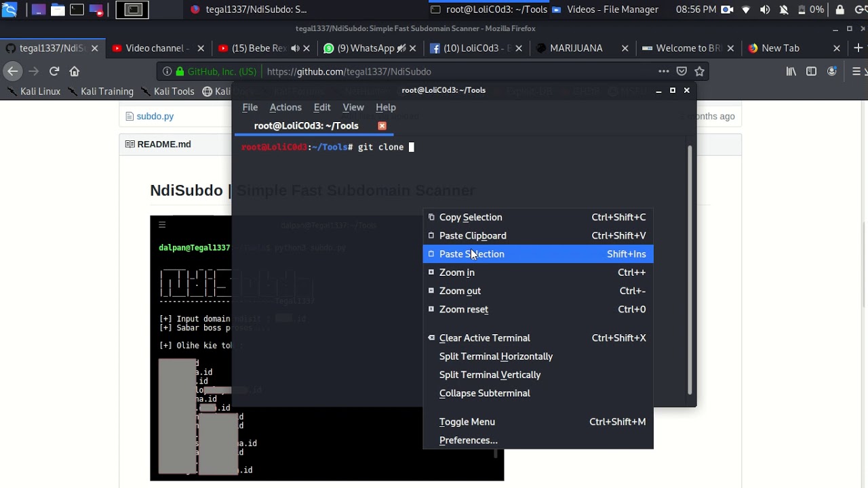868x488 pixels.
Task: Open terminal Actions menu
Action: point(285,107)
